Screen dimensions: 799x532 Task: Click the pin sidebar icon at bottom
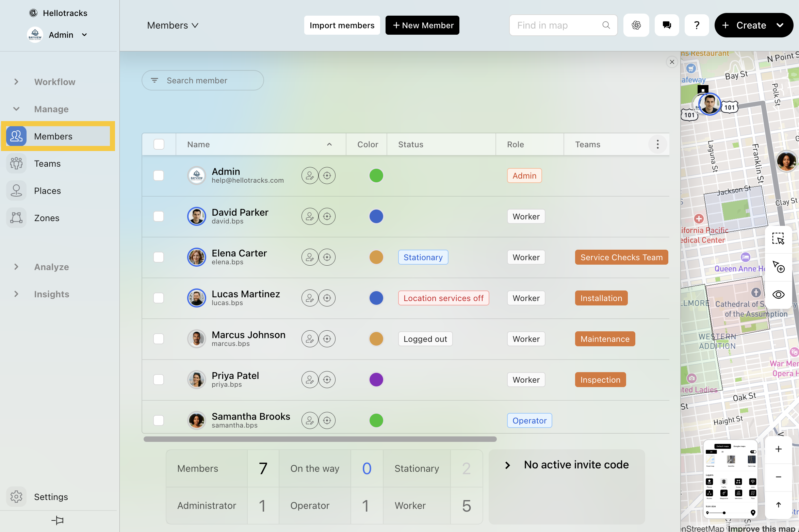pos(58,520)
